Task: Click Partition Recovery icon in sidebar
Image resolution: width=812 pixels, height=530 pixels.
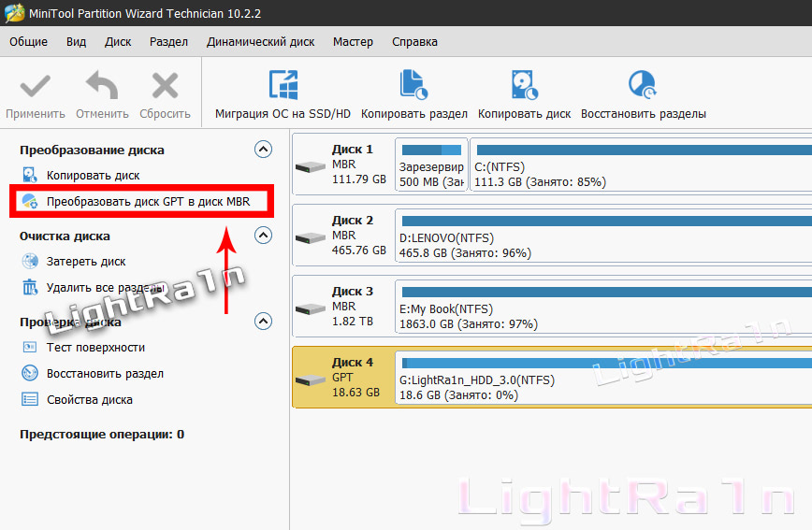Action: 30,373
